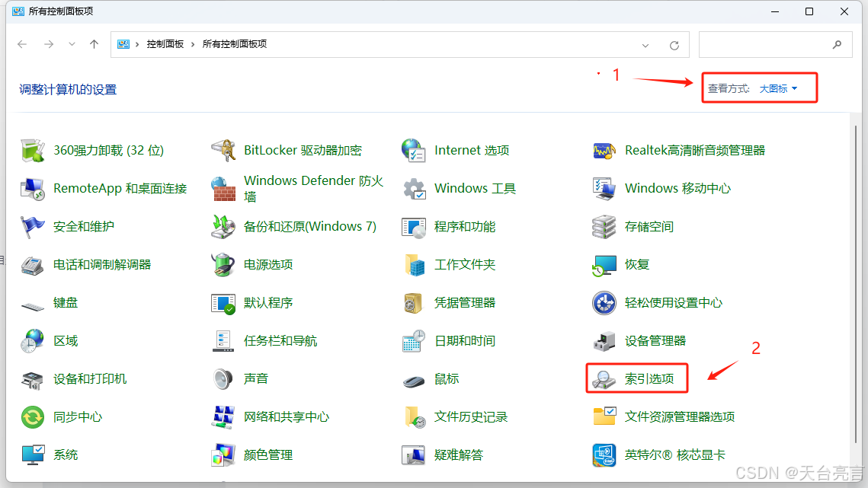Viewport: 868px width, 488px height.
Task: Open Windows 移动中心 icon
Action: click(x=604, y=189)
